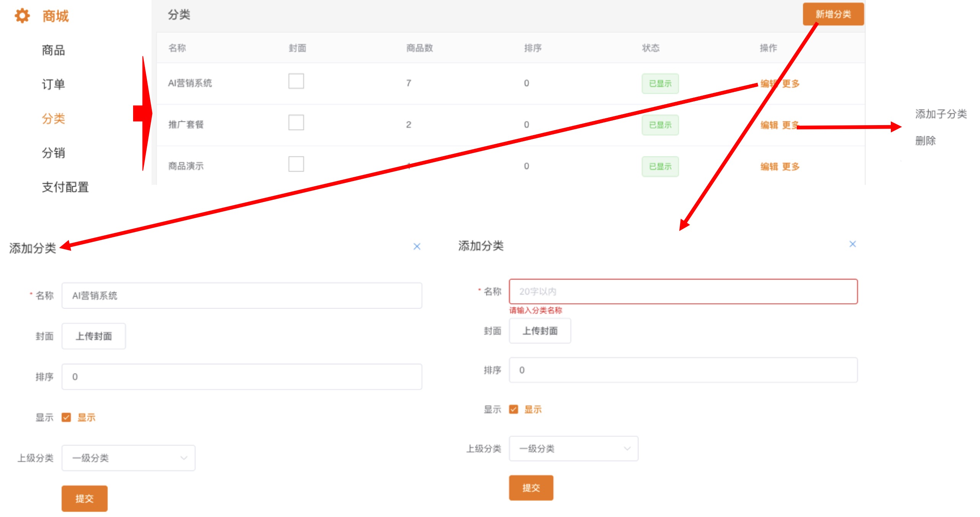Select 分销 in the sidebar menu
980x517 pixels.
click(53, 153)
